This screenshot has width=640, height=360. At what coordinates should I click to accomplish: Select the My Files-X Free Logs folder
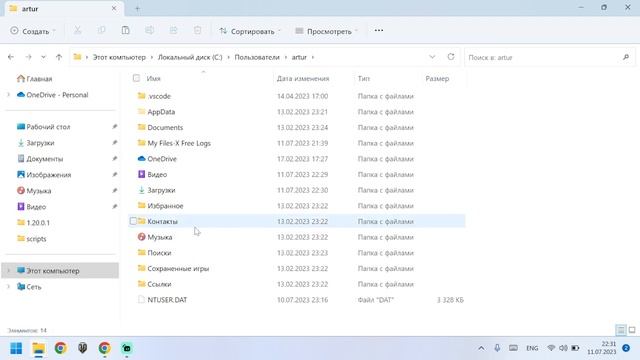coord(179,143)
